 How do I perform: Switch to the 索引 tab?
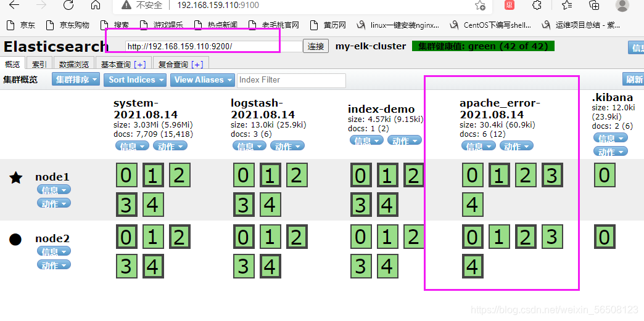(x=39, y=65)
